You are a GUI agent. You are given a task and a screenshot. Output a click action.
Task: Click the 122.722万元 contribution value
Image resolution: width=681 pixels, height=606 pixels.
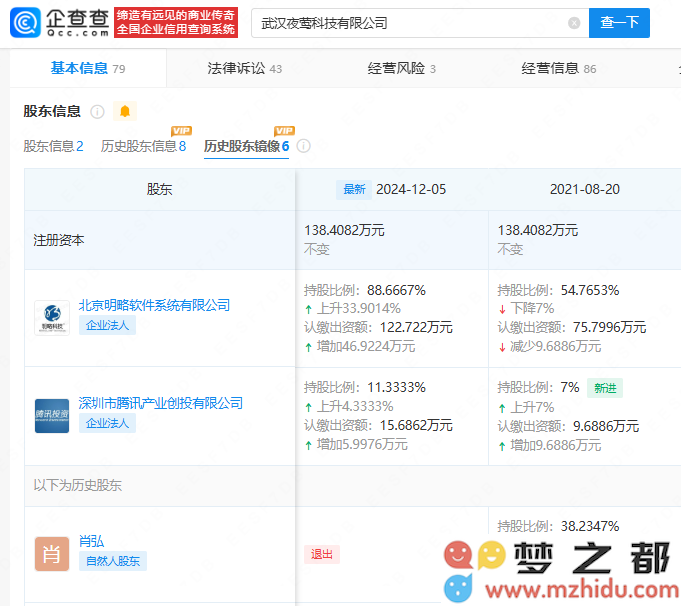[x=416, y=327]
